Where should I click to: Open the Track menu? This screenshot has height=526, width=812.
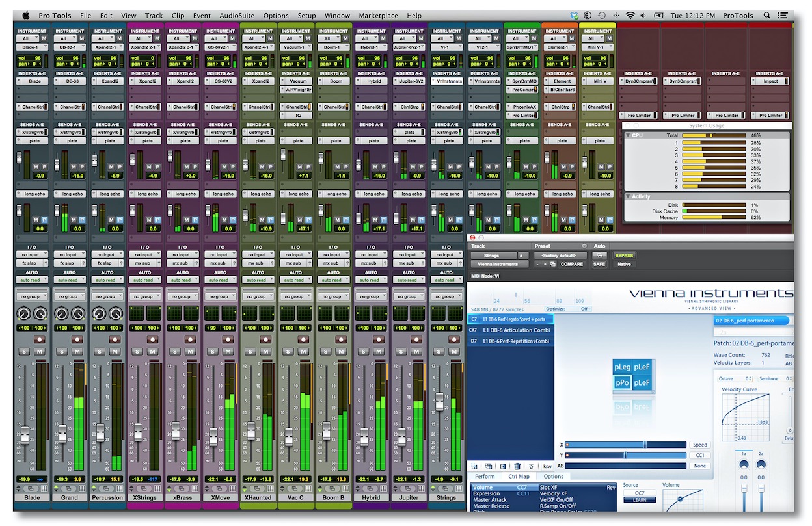pos(154,15)
